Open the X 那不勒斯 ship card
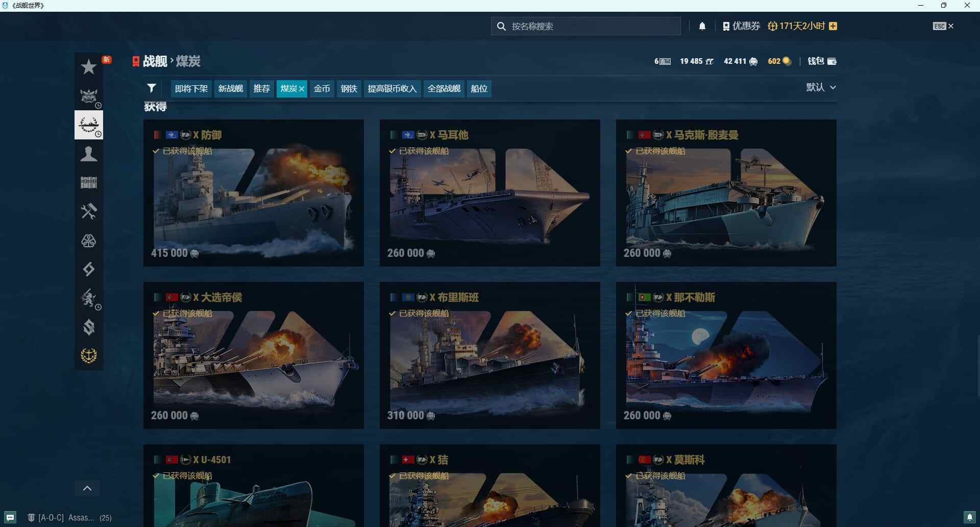This screenshot has width=980, height=527. [726, 355]
